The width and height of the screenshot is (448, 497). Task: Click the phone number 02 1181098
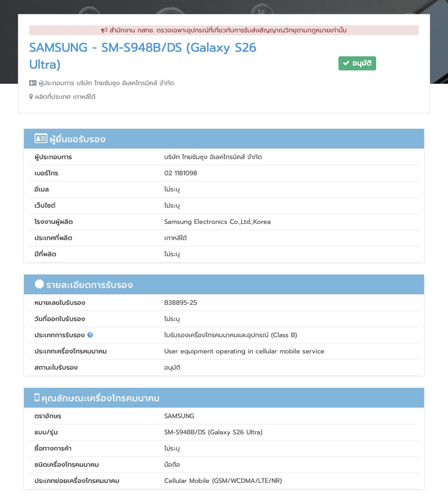tap(180, 173)
